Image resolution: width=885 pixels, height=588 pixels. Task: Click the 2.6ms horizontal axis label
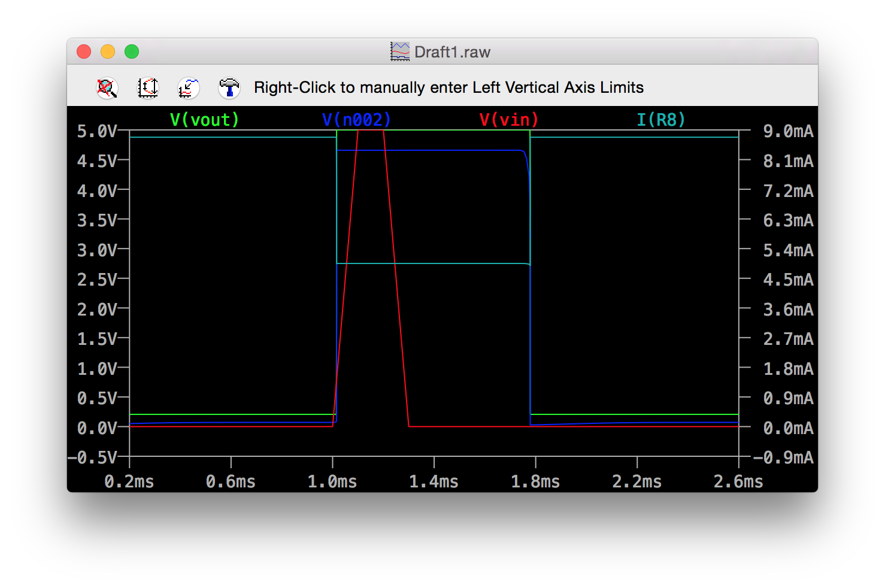738,482
